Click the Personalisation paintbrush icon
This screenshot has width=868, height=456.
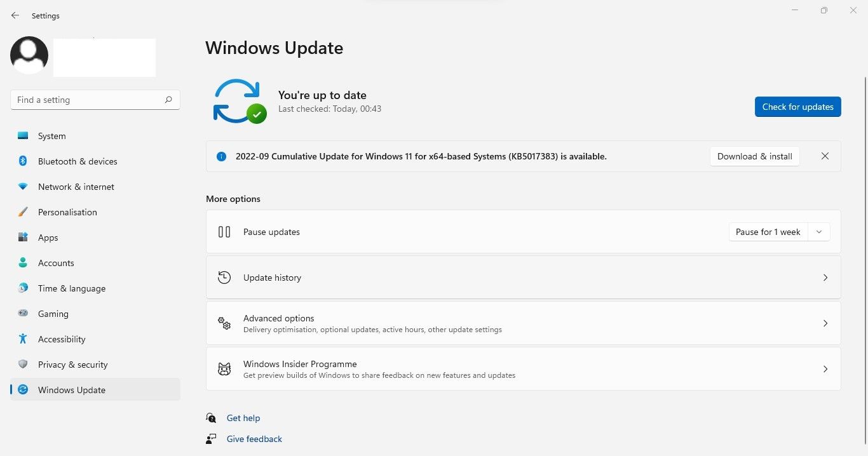pyautogui.click(x=23, y=212)
